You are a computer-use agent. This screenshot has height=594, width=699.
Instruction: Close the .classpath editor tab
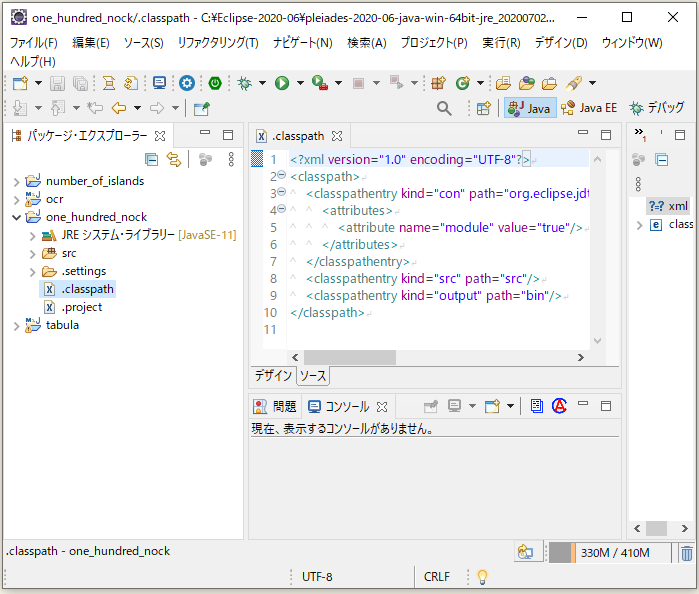coord(337,136)
